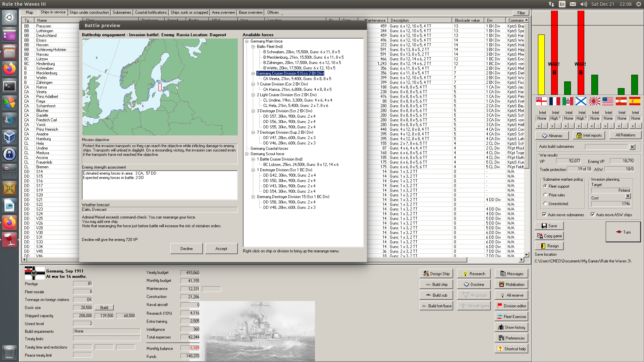
Task: Switch to the Map tab
Action: click(30, 13)
